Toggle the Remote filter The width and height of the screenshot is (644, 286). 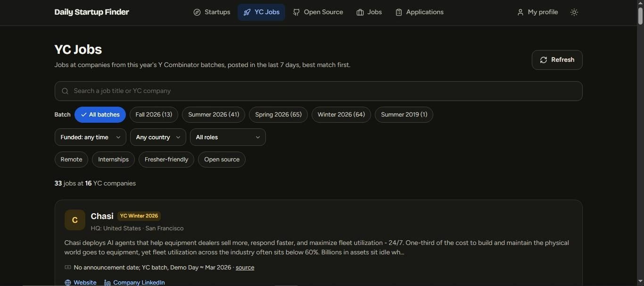pos(71,160)
